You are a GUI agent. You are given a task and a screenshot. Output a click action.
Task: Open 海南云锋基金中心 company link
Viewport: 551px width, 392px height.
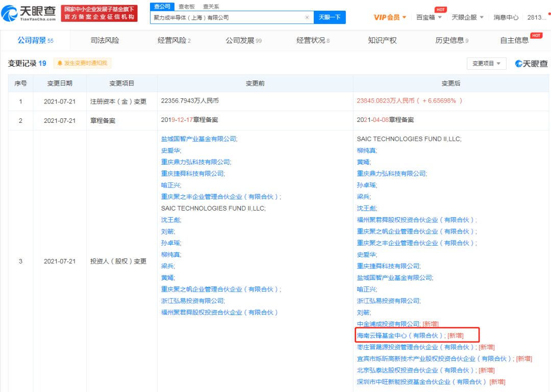(x=400, y=335)
